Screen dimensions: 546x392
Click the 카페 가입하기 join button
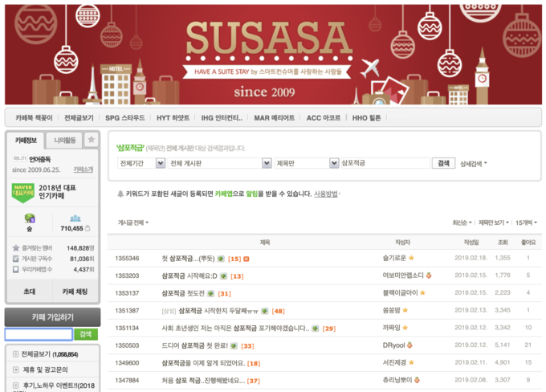pos(52,316)
